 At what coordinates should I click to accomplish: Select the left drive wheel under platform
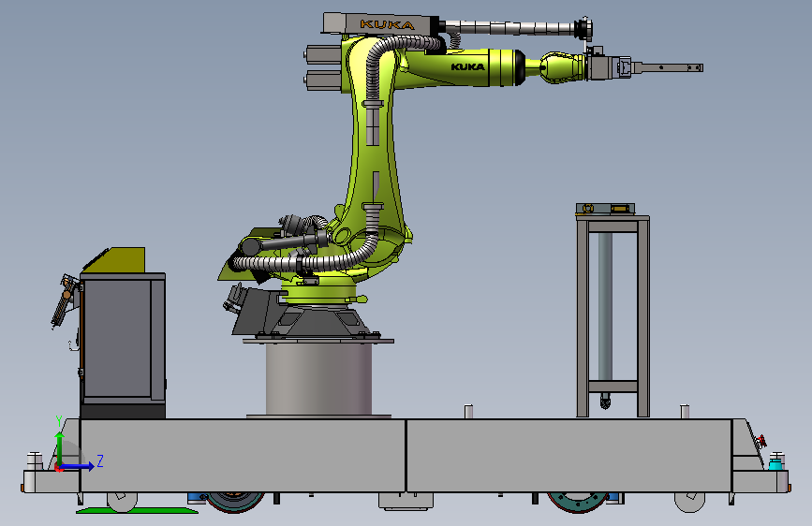pos(236,502)
